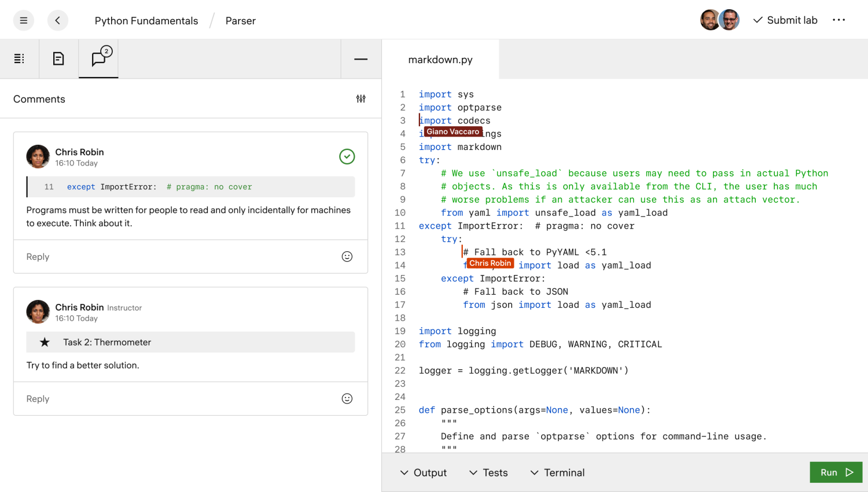Open the outline list panel icon
This screenshot has height=492, width=868.
[19, 58]
